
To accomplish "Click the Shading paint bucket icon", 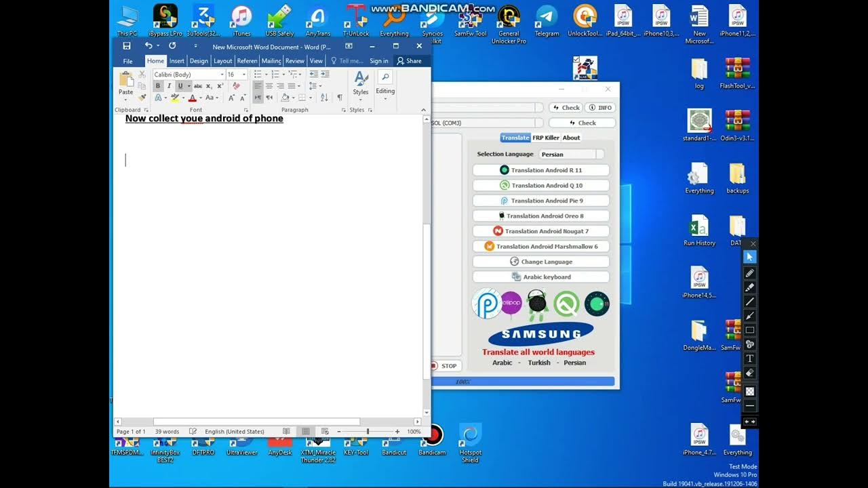I will point(285,98).
